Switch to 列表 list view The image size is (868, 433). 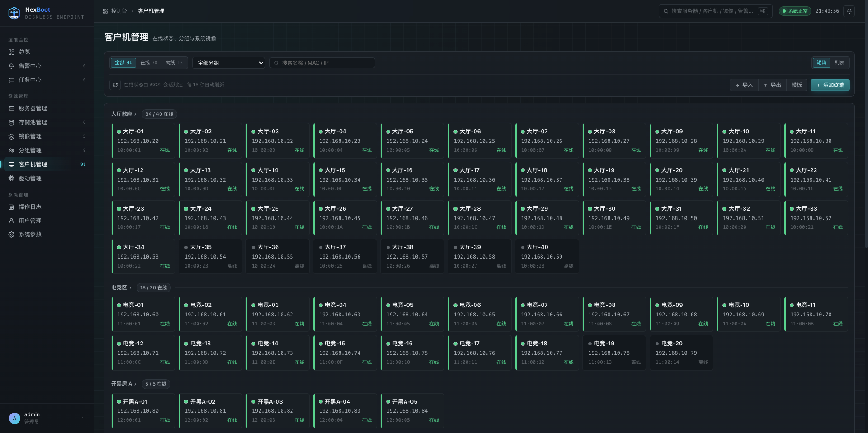click(x=840, y=63)
